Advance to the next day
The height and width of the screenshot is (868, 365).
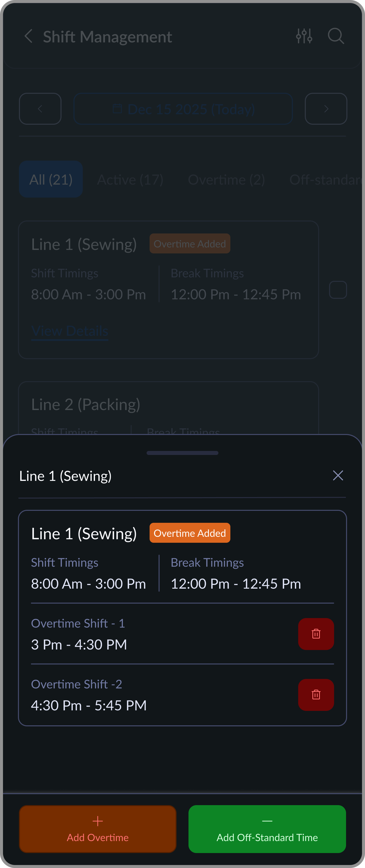(325, 109)
